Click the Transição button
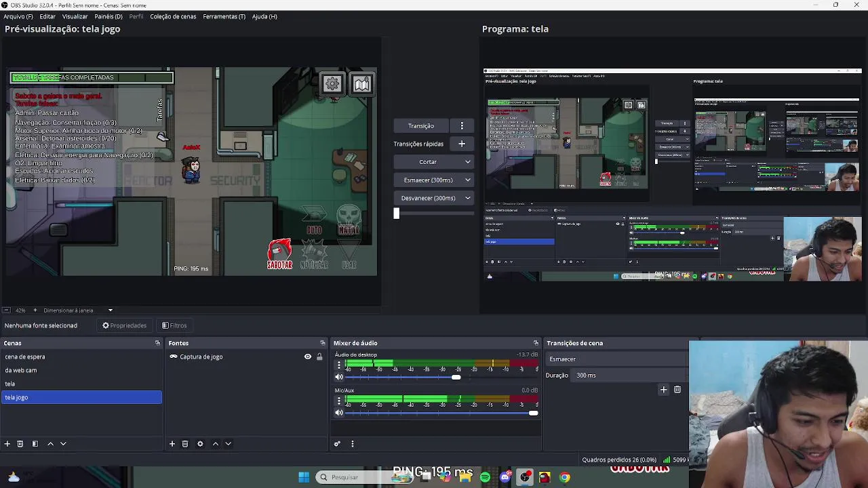 pos(421,125)
